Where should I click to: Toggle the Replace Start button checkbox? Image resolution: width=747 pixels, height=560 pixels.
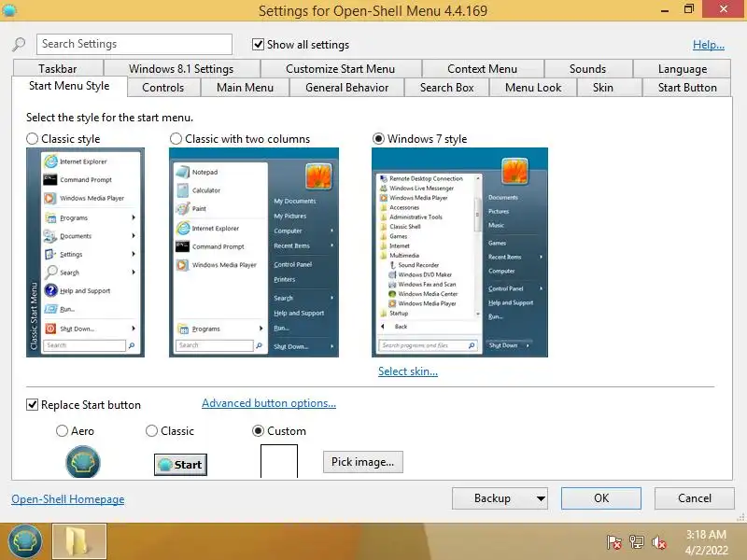(32, 405)
